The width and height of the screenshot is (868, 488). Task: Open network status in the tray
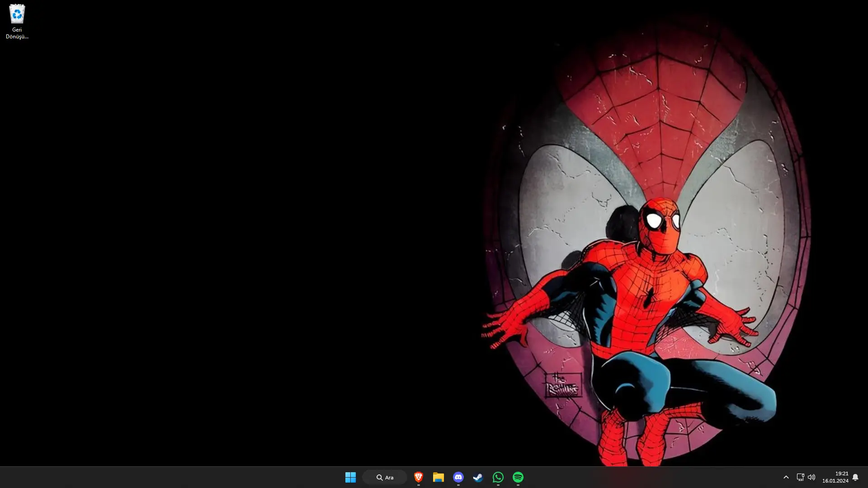[800, 477]
